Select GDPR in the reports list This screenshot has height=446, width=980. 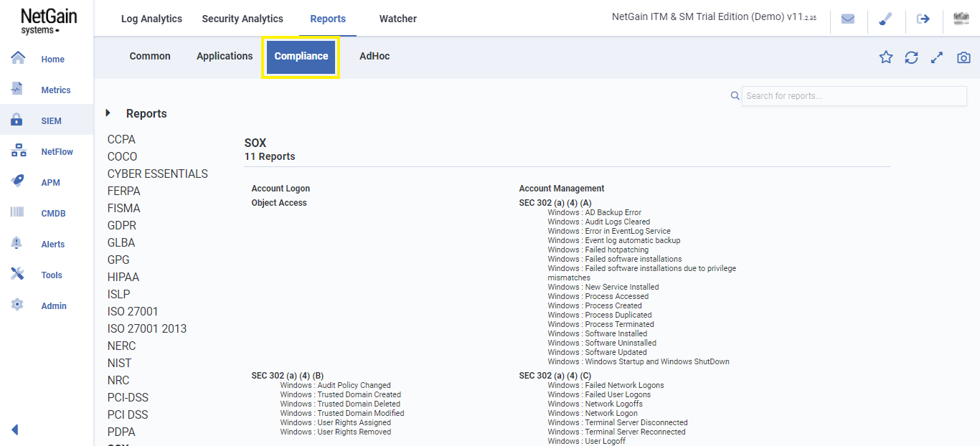pyautogui.click(x=122, y=225)
